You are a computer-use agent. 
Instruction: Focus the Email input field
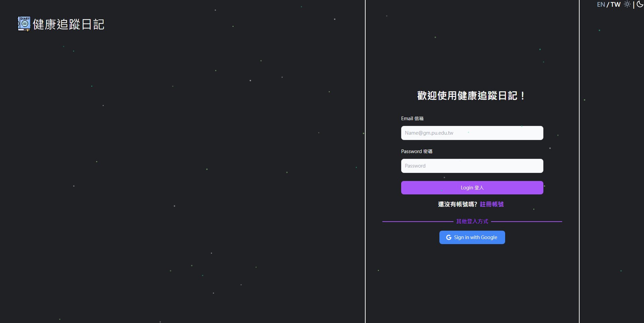pos(472,133)
